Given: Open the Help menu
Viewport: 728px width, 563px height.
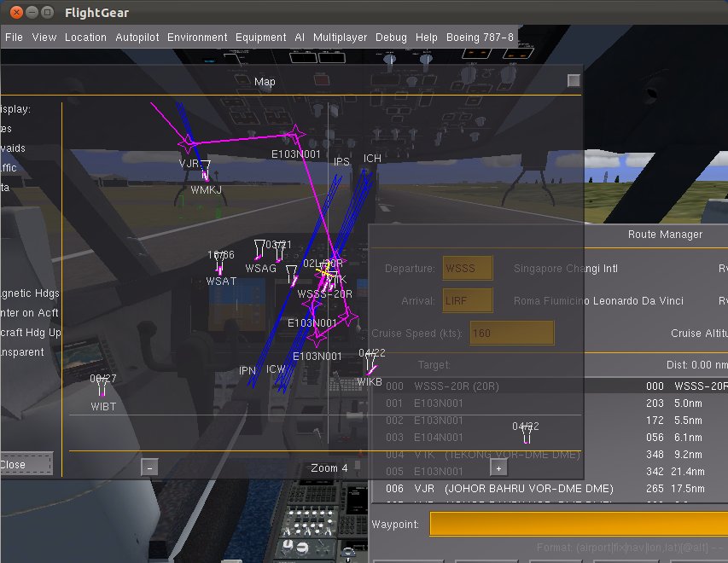Looking at the screenshot, I should click(426, 38).
